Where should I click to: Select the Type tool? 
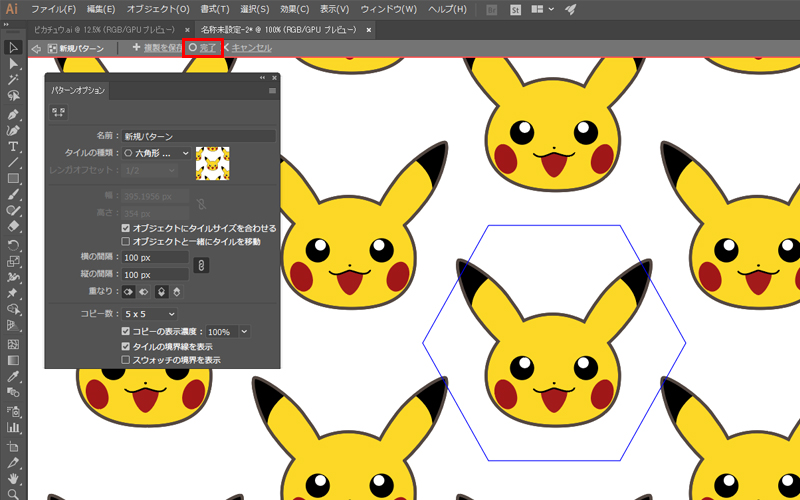tap(13, 146)
